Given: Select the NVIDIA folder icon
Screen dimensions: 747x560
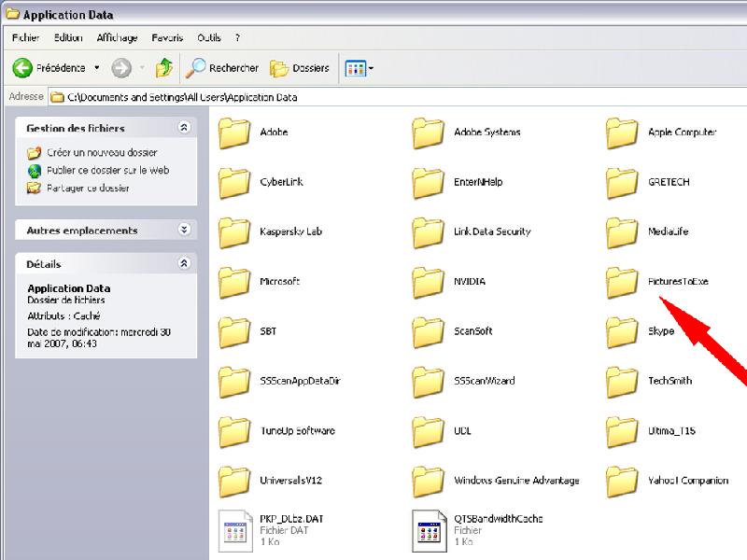Looking at the screenshot, I should (429, 283).
